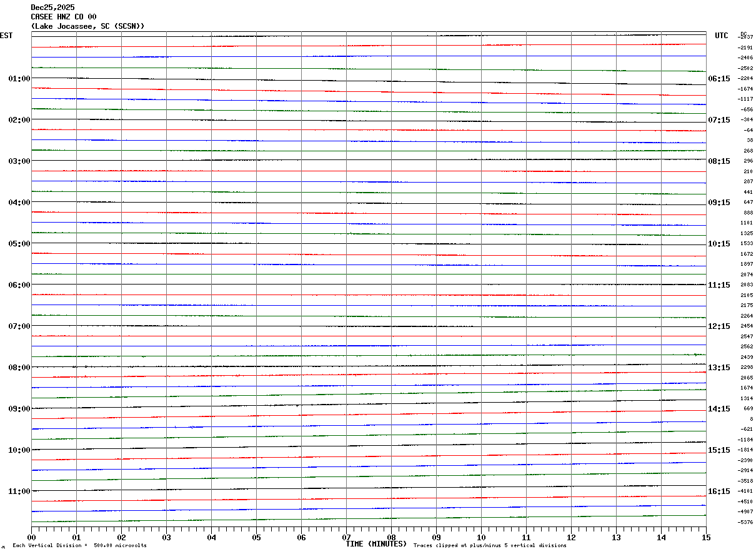Screen dimensions: 756x554
Task: Select DC offset value 1533
Action: tap(747, 243)
